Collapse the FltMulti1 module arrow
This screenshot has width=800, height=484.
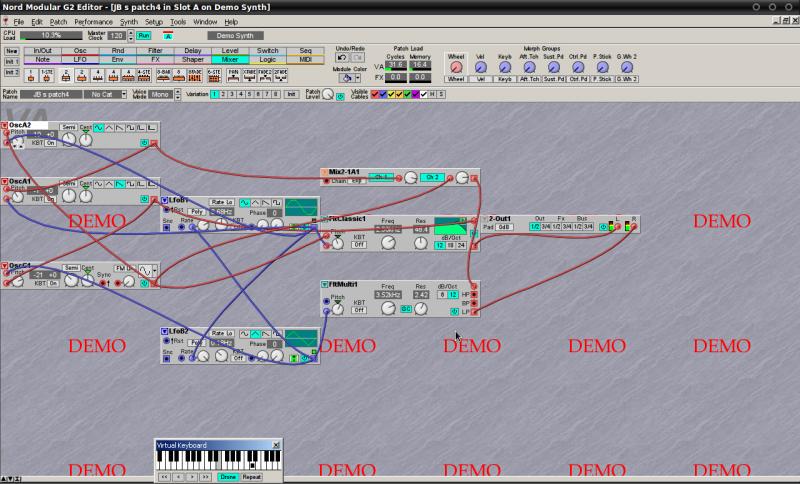(324, 285)
